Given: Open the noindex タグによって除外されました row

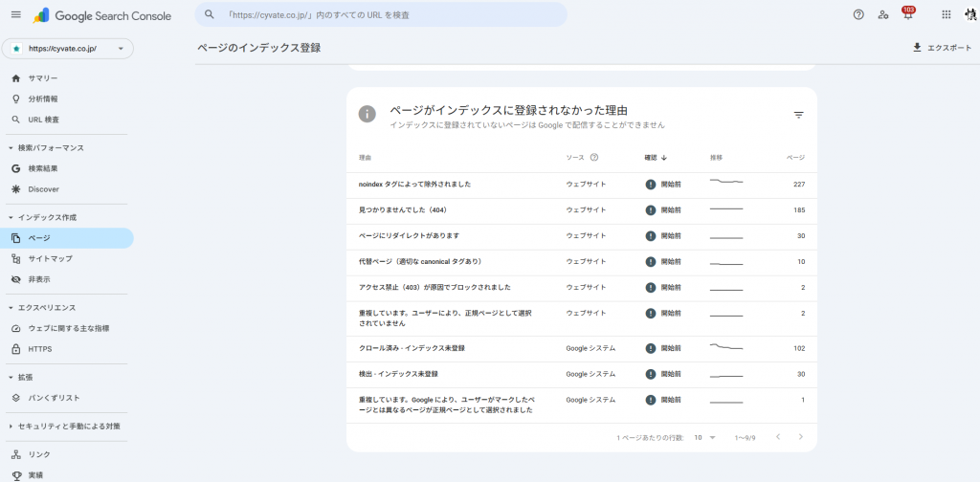Looking at the screenshot, I should pos(414,184).
